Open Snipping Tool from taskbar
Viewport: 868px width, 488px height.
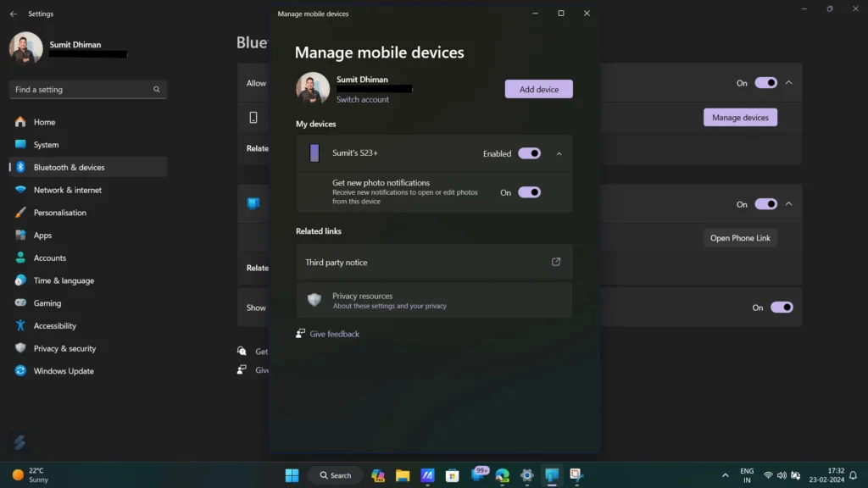[576, 475]
